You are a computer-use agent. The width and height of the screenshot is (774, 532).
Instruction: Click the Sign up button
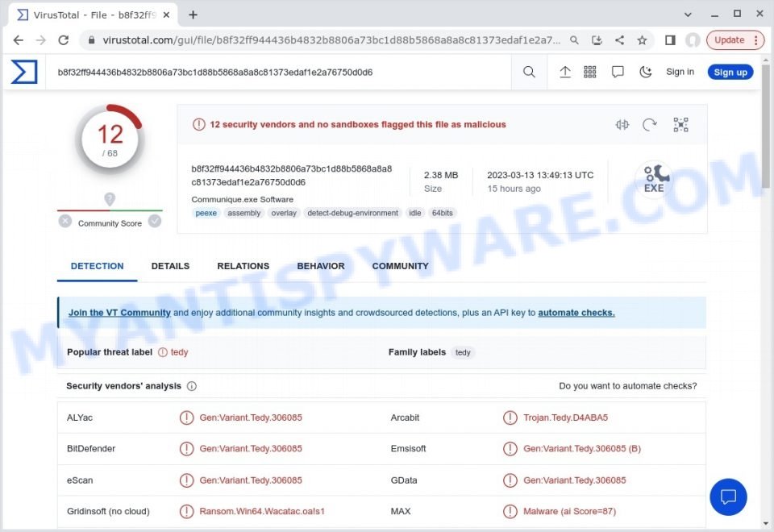[x=730, y=72]
